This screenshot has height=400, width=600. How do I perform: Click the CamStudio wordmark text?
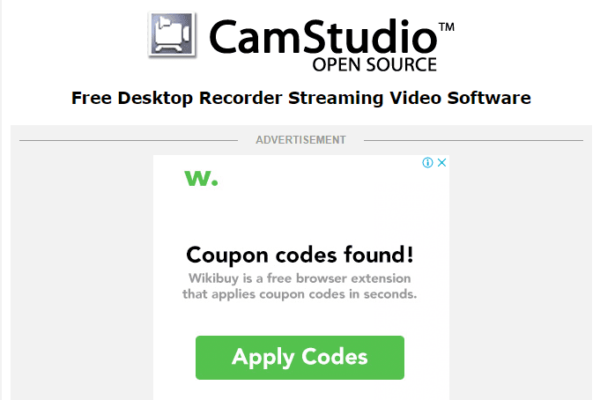tap(323, 36)
